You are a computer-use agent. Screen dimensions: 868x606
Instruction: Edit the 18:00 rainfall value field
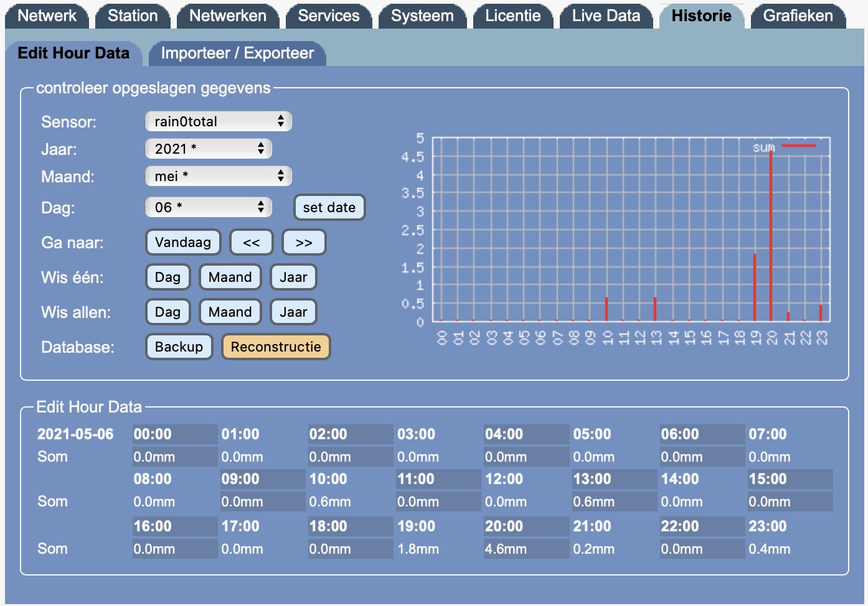point(351,549)
